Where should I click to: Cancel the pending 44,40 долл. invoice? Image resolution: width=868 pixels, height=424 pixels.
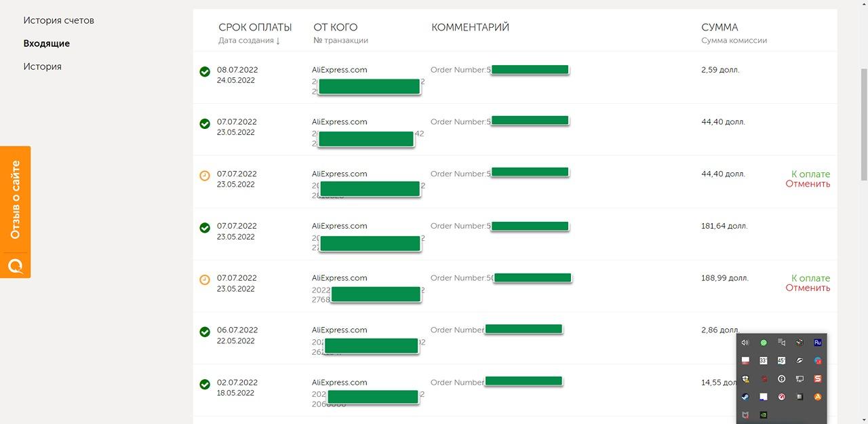pos(808,184)
